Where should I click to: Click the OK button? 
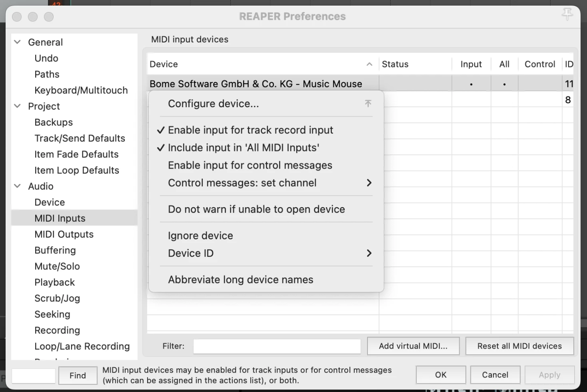click(x=440, y=375)
